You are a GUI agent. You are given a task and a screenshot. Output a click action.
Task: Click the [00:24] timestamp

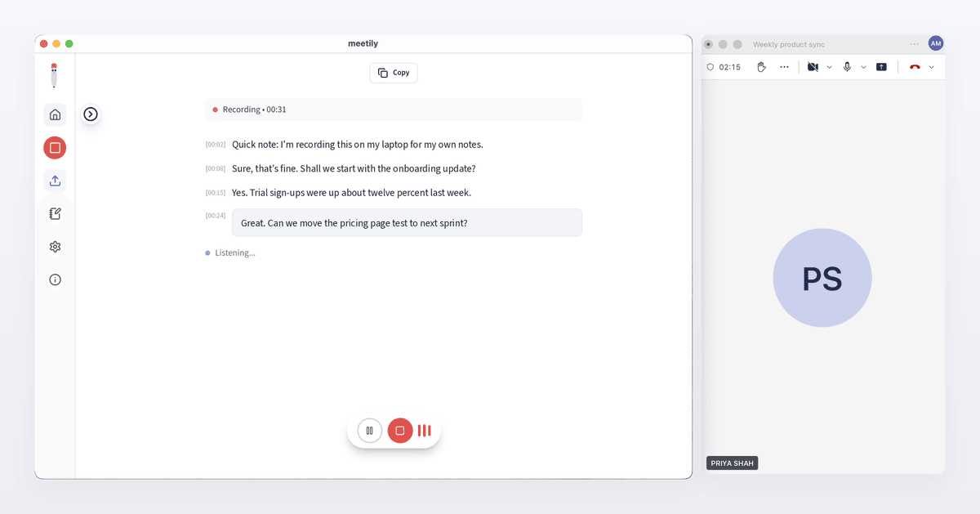coord(216,216)
